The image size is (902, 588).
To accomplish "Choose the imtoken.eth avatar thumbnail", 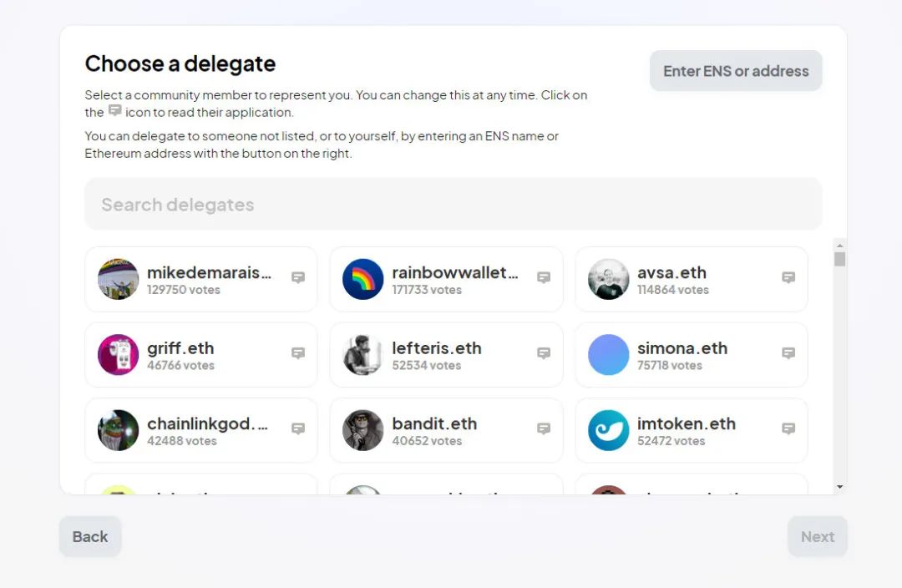I will (609, 430).
